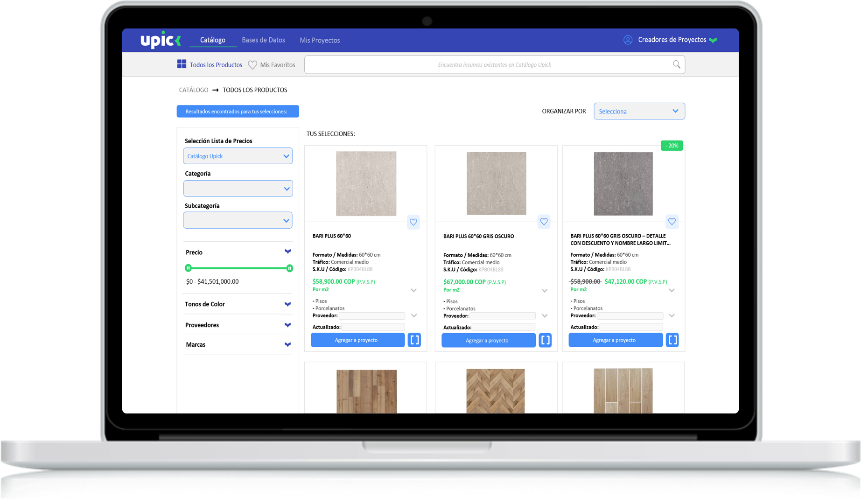Click the Upick logo
This screenshot has height=504, width=861.
(x=161, y=40)
